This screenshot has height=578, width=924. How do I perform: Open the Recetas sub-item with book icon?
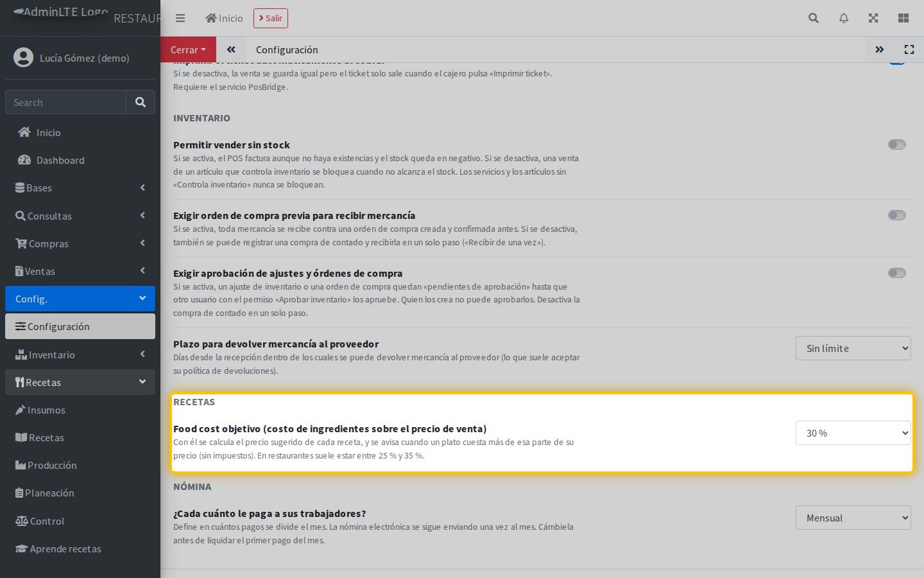tap(80, 437)
